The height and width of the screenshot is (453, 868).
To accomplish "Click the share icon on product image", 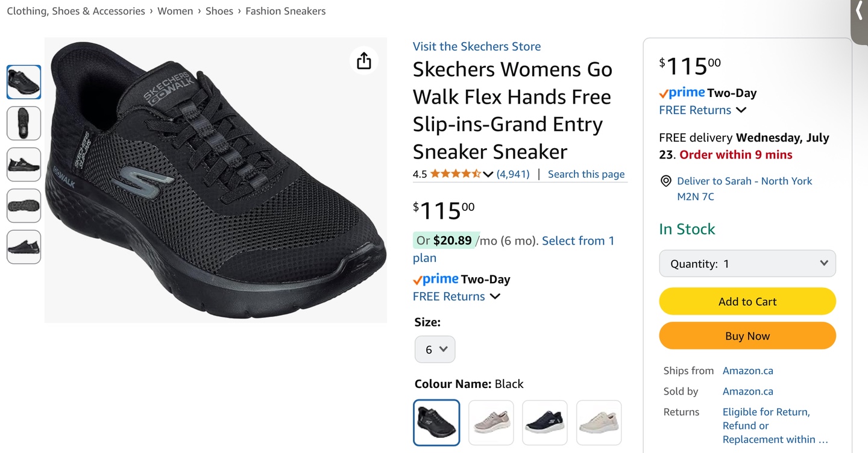I will coord(364,61).
